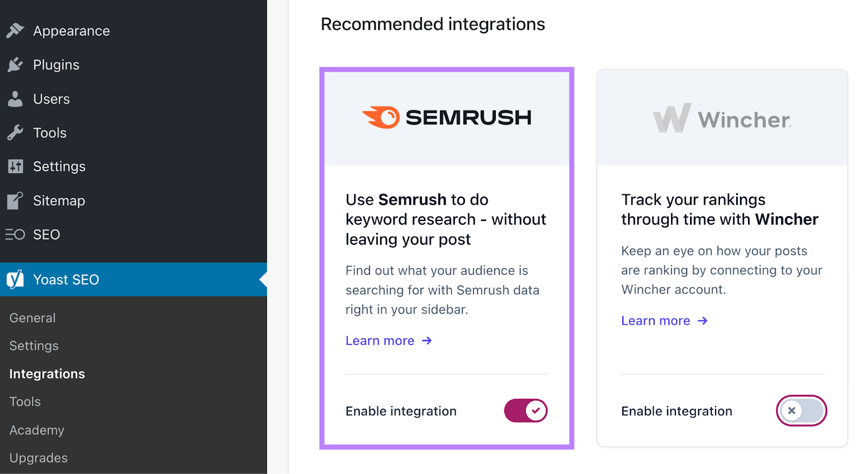Screen dimensions: 868x474
Task: Open Tools via its wrench icon
Action: click(16, 132)
